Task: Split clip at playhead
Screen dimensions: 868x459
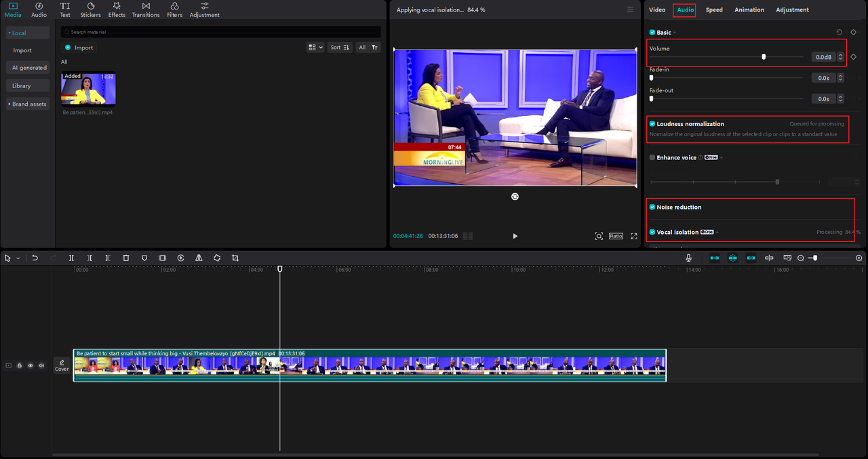Action: click(71, 258)
